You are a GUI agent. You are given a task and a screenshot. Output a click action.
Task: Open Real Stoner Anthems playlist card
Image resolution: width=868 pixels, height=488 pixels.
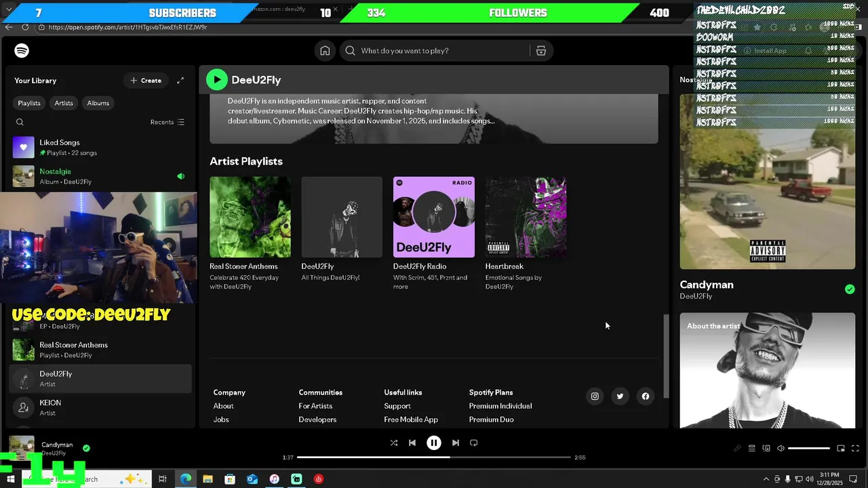click(x=250, y=234)
